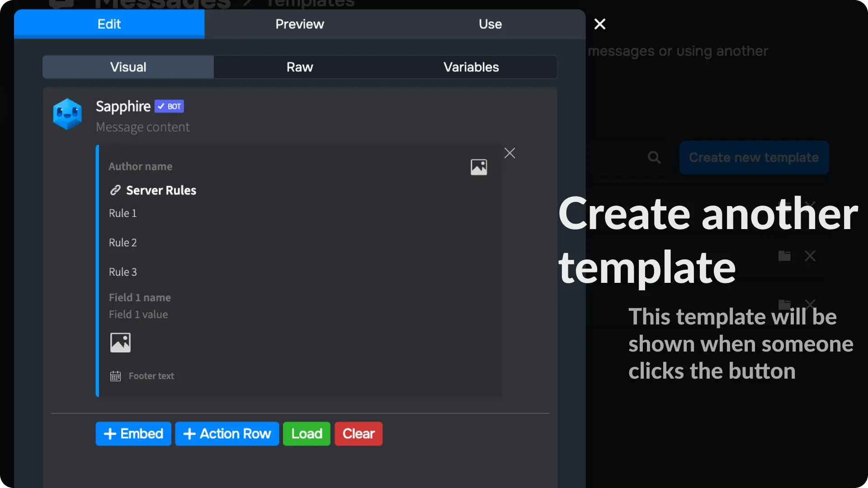868x488 pixels.
Task: Click the Rule 3 description line
Action: point(123,272)
